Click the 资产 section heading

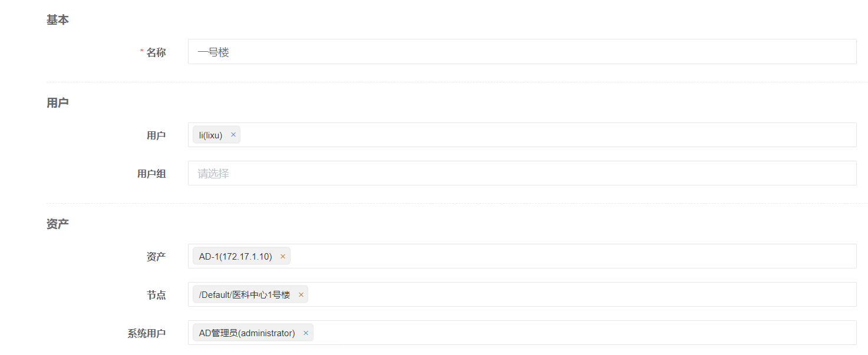click(x=58, y=224)
